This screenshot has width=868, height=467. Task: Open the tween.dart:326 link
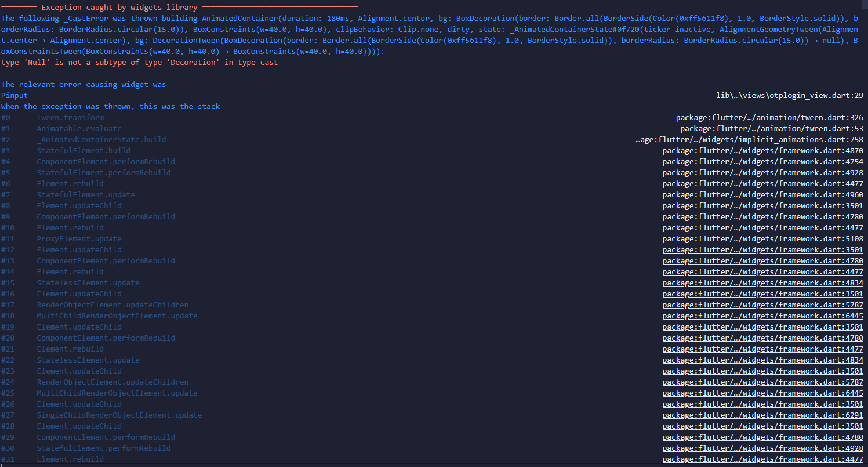click(769, 118)
